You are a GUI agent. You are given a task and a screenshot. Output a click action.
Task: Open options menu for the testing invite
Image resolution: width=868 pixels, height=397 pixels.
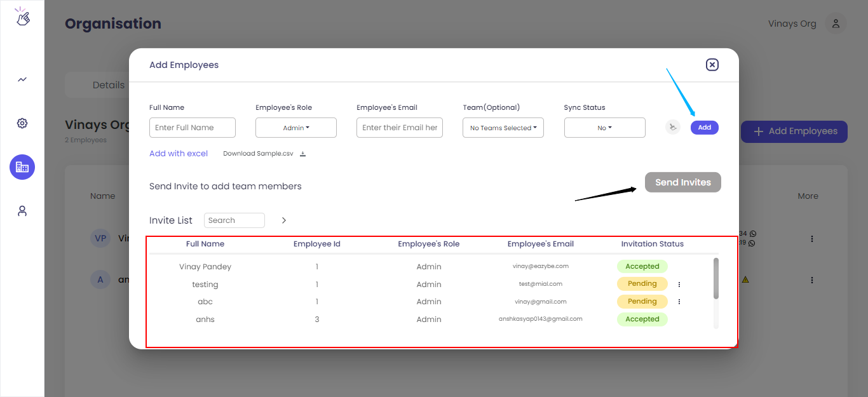679,285
